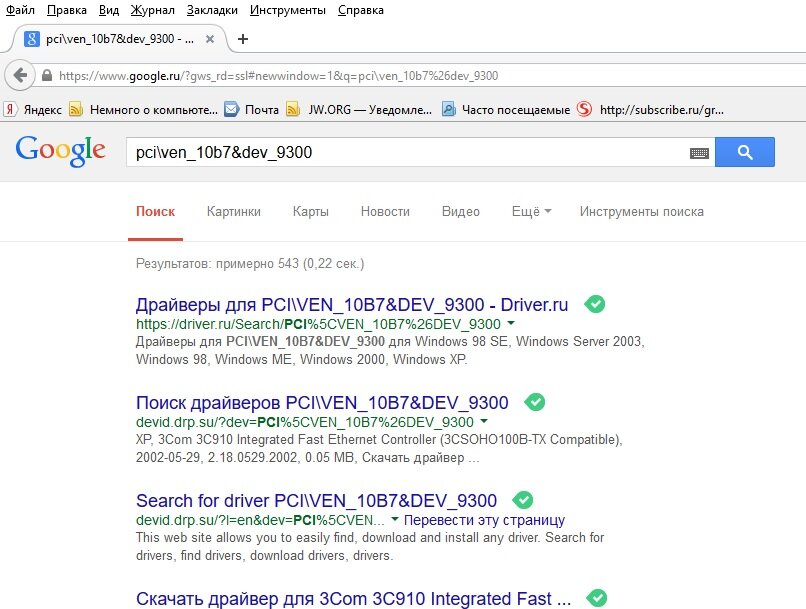Click the snippet mentioning 3Com 3C910 Integrated Fast Ethernet
Image resolution: width=806 pixels, height=609 pixels.
click(x=379, y=449)
